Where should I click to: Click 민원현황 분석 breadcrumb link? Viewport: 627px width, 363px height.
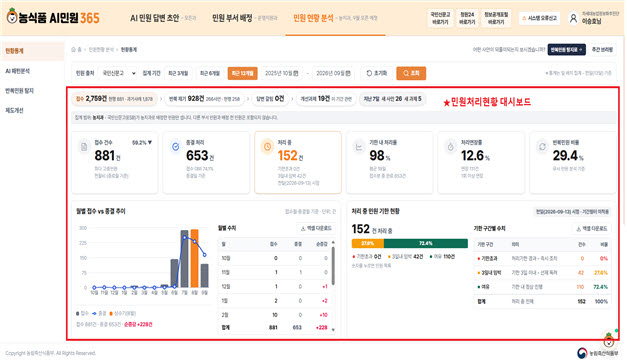point(101,50)
